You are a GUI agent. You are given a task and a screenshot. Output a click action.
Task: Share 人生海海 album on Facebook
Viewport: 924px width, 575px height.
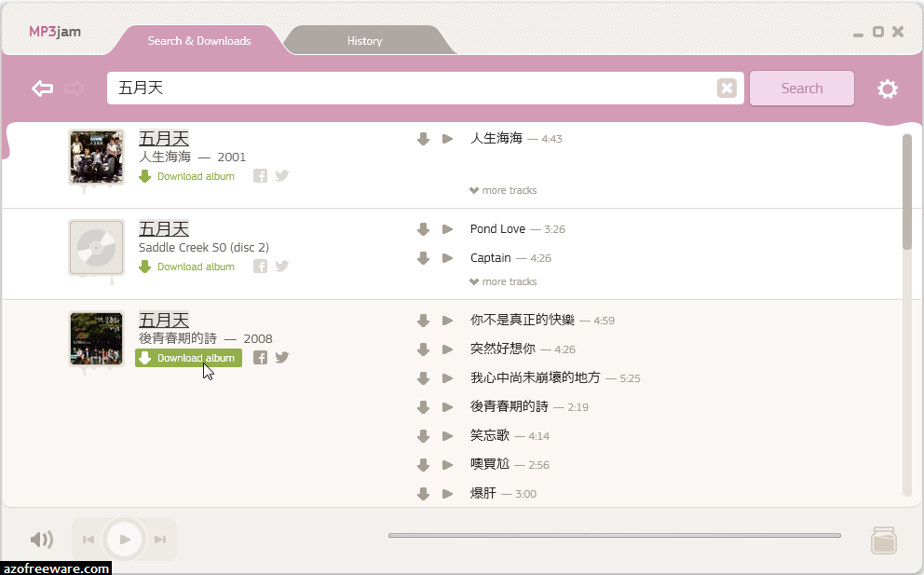point(261,176)
